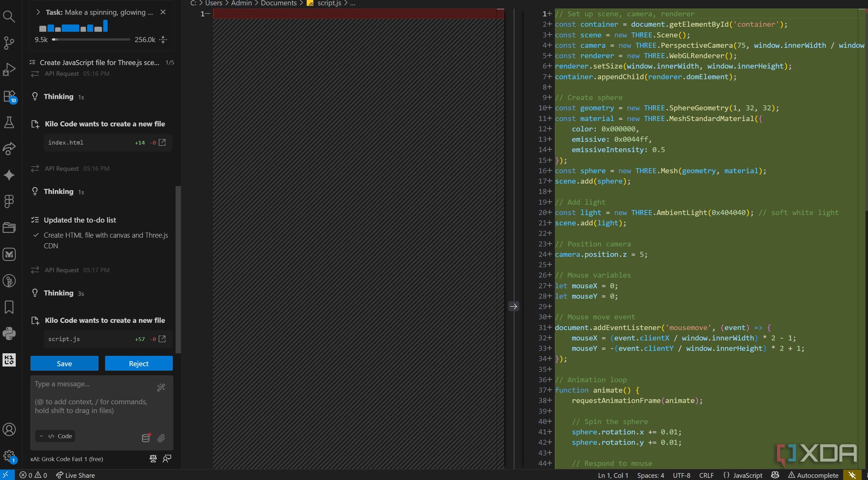This screenshot has height=480, width=868.
Task: Reject the proposed file creation
Action: click(138, 363)
